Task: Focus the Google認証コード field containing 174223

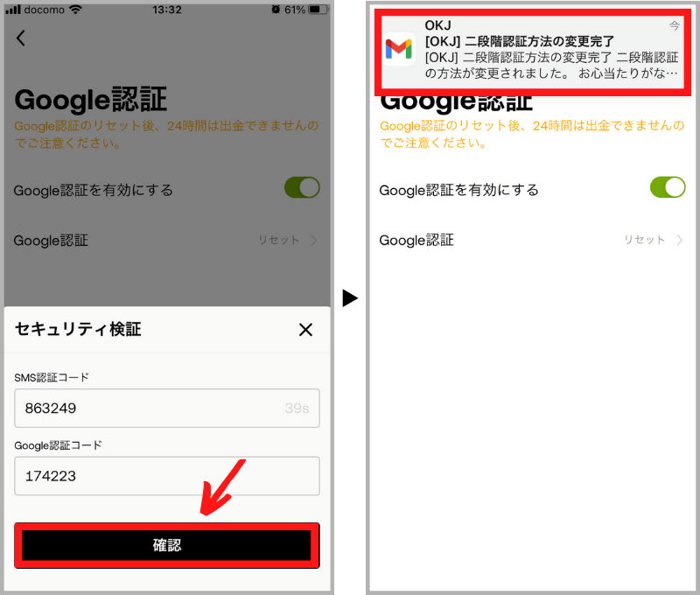Action: (167, 476)
